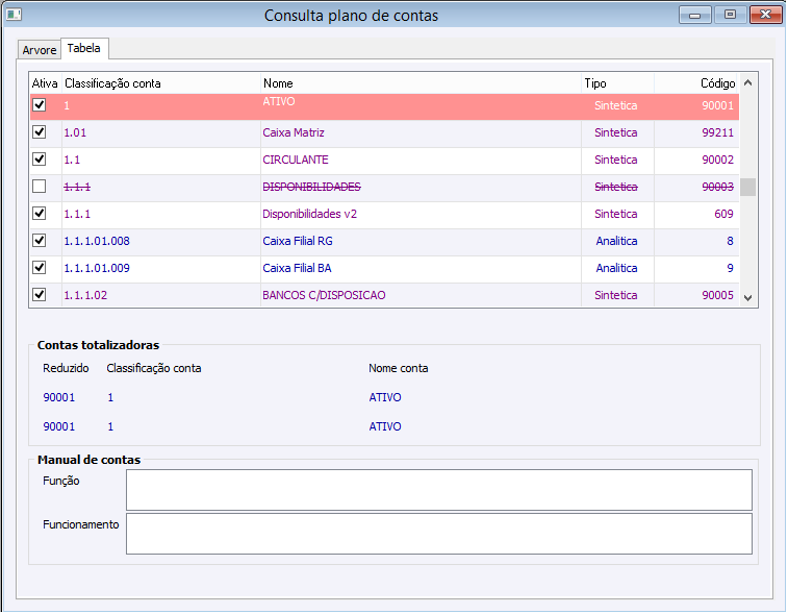Image resolution: width=786 pixels, height=612 pixels.
Task: Click the second 90001 Reduzido value
Action: coord(59,426)
